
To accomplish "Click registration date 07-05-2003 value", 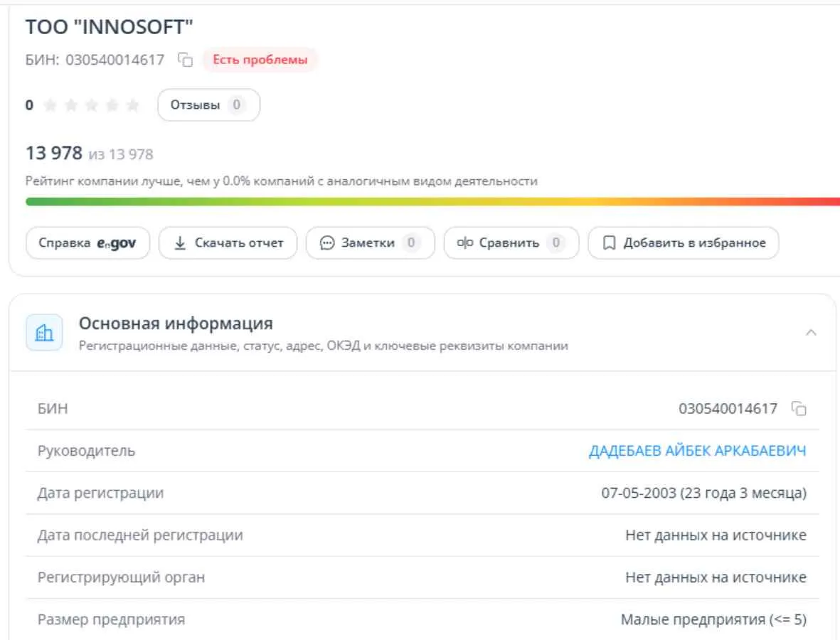I will point(704,493).
